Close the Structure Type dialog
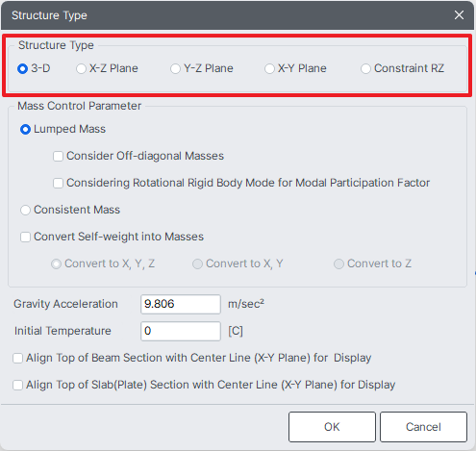Viewport: 476px width, 451px height. [x=459, y=14]
